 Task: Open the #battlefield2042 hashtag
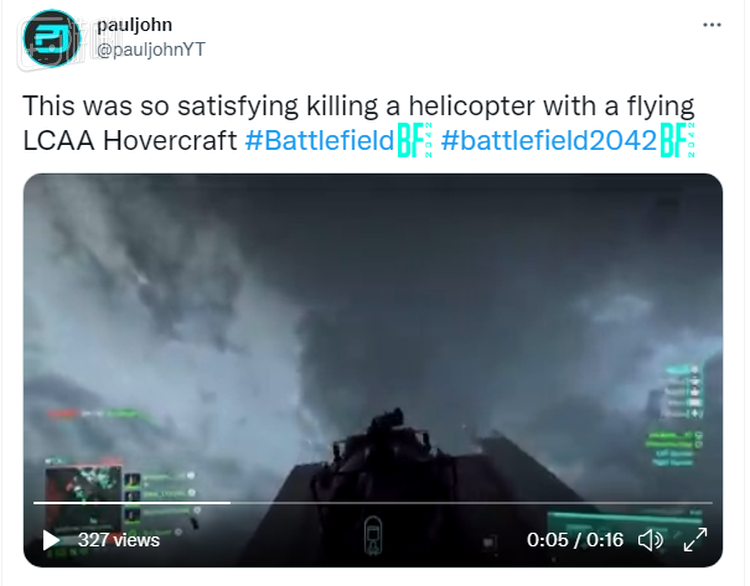[549, 141]
